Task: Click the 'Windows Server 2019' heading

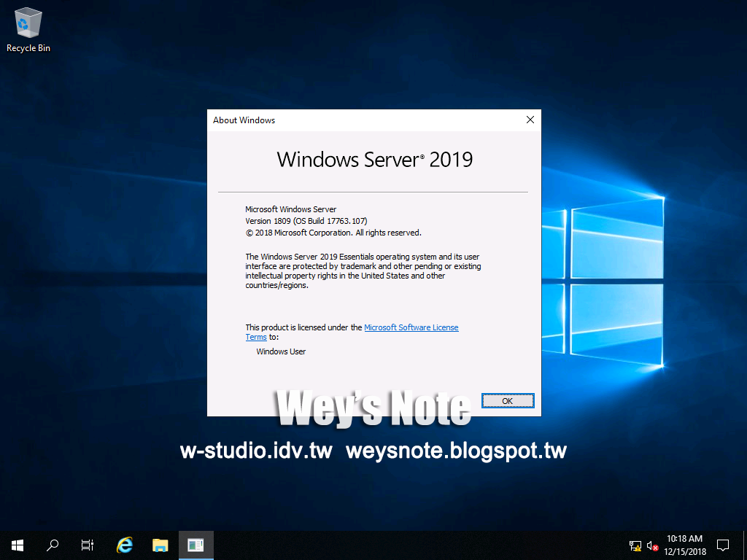Action: pyautogui.click(x=374, y=160)
